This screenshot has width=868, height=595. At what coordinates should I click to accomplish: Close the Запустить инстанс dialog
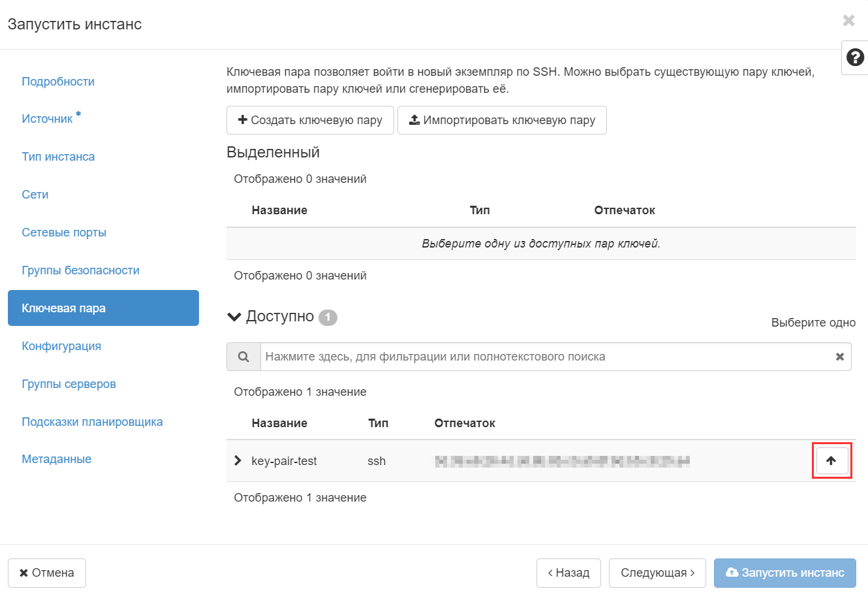848,20
